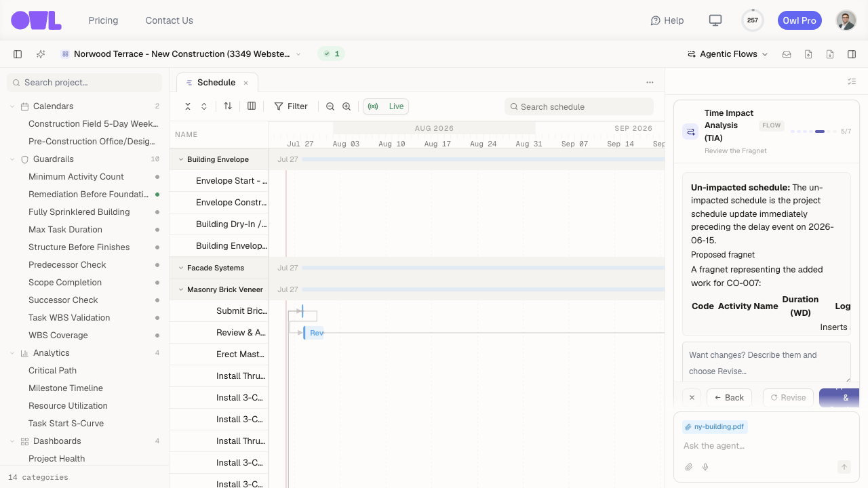This screenshot has height=488, width=868.
Task: Collapse all schedule rows
Action: pos(188,106)
